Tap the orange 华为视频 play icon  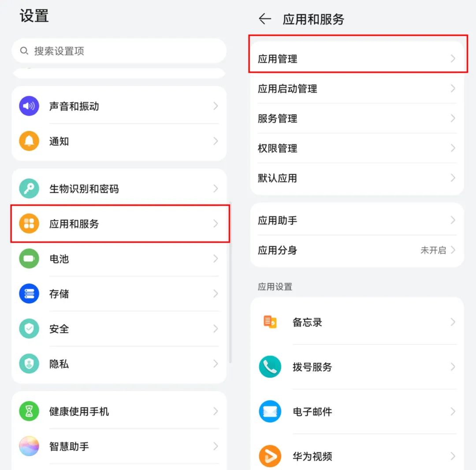(x=270, y=456)
